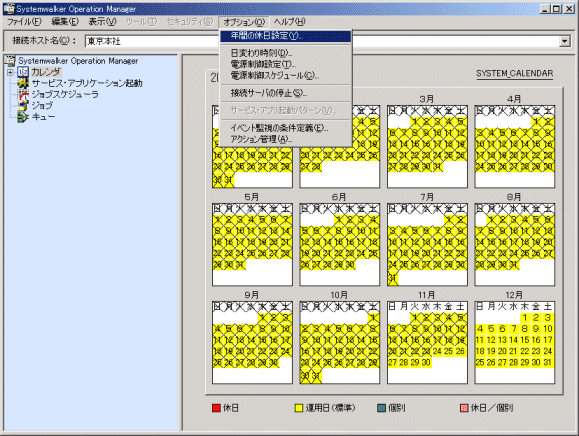
Task: Choose 電源制御設定(T) menu entry
Action: tap(285, 64)
